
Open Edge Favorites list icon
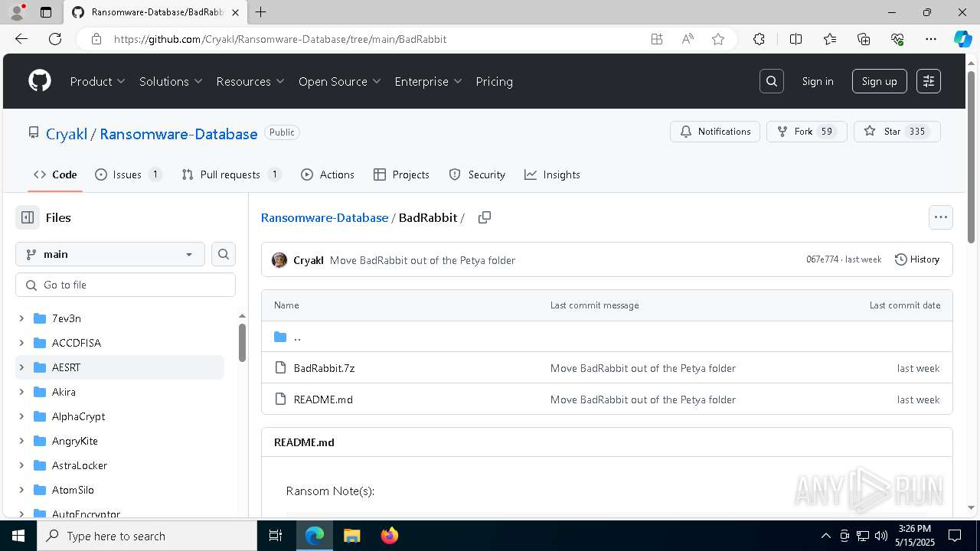tap(830, 39)
